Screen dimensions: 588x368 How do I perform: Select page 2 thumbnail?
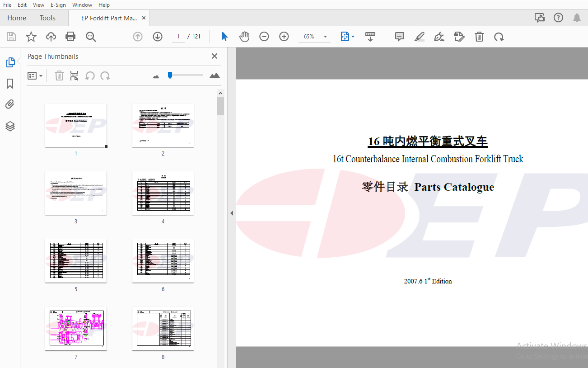pyautogui.click(x=163, y=125)
